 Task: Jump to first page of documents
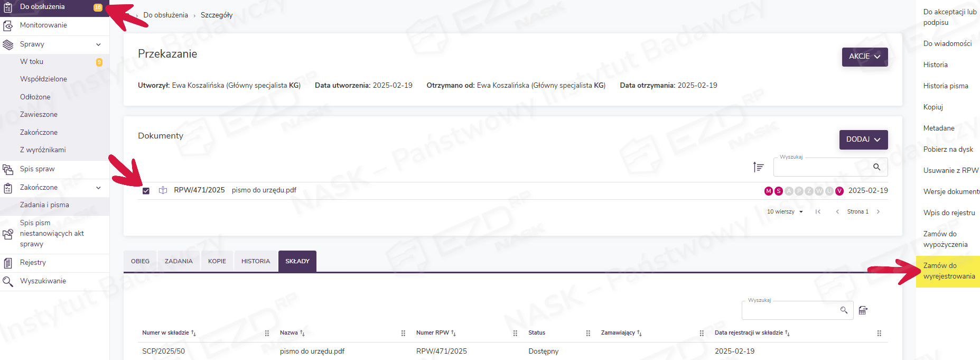coord(818,211)
